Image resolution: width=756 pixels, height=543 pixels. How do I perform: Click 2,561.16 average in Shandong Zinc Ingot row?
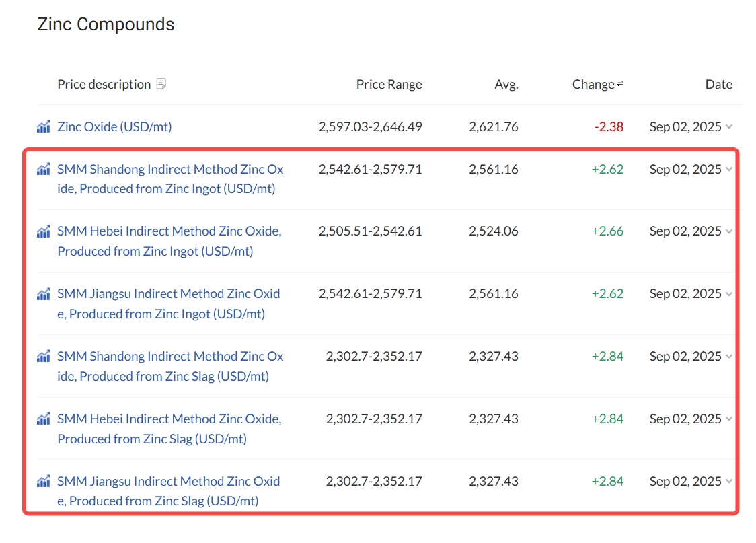(494, 170)
